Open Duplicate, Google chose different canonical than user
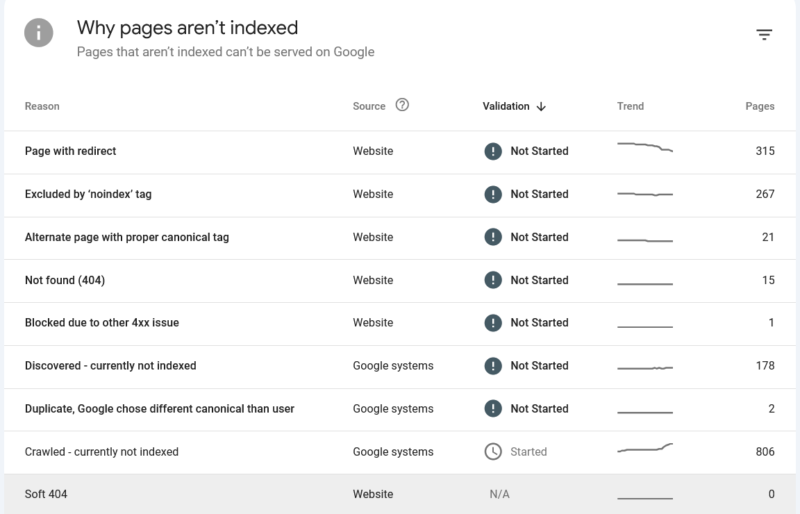The height and width of the screenshot is (514, 800). click(x=160, y=408)
